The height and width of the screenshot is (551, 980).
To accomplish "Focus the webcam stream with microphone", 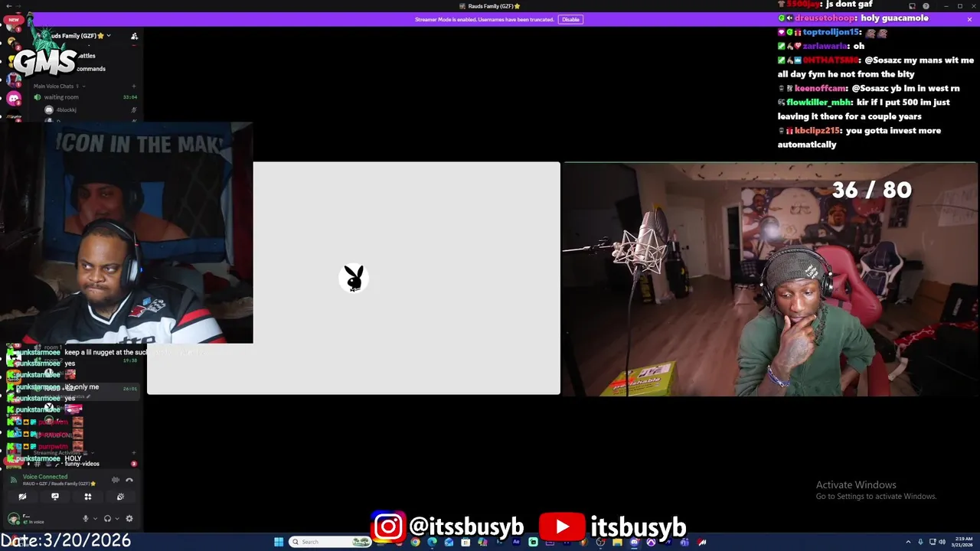I will (770, 279).
